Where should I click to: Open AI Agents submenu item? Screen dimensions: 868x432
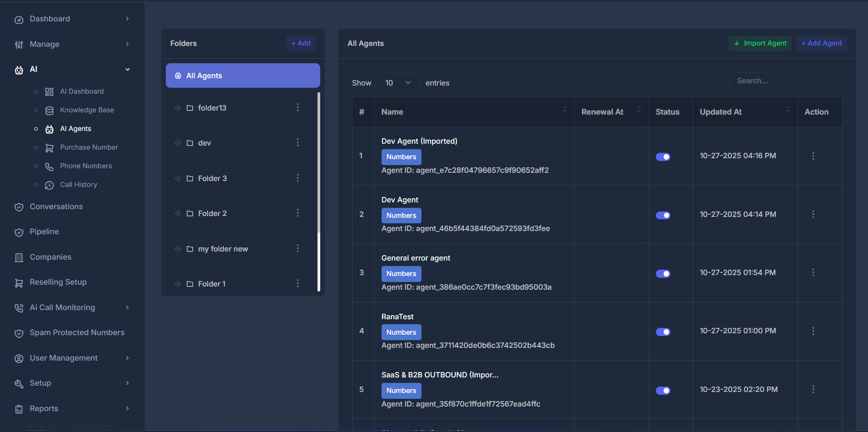click(x=75, y=129)
